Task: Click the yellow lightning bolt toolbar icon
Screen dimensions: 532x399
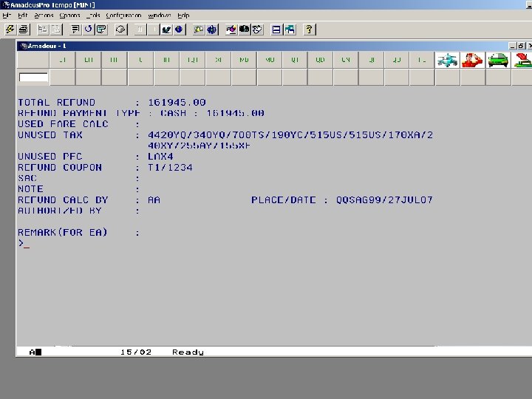Action: pyautogui.click(x=10, y=30)
